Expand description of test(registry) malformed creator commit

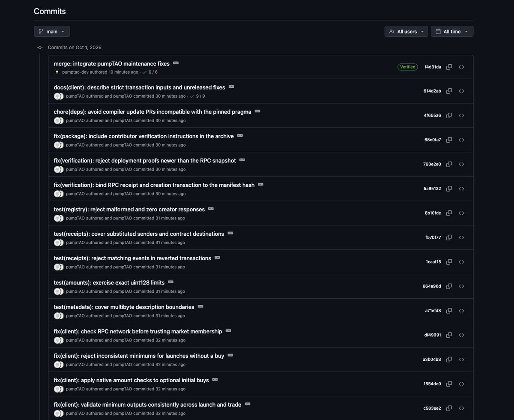click(x=211, y=209)
